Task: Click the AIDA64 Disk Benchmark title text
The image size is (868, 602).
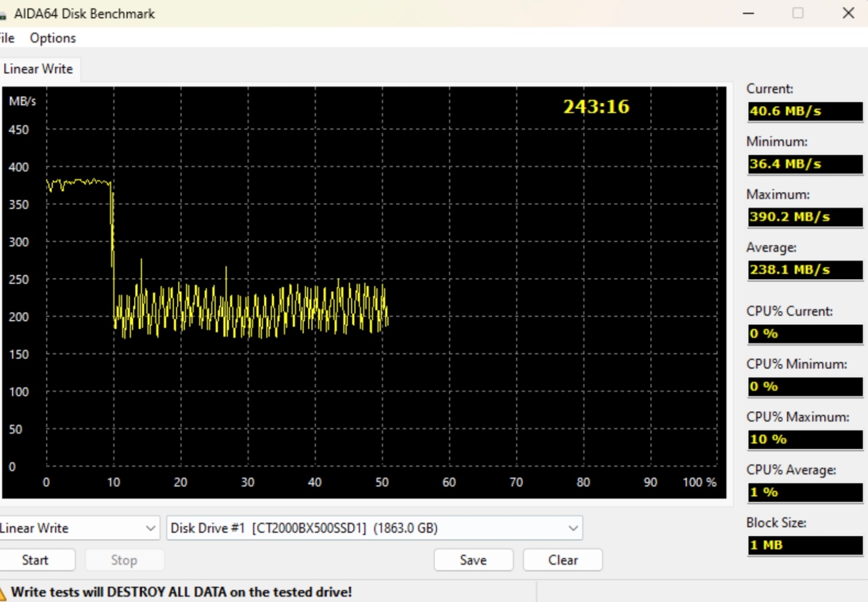Action: pos(84,13)
